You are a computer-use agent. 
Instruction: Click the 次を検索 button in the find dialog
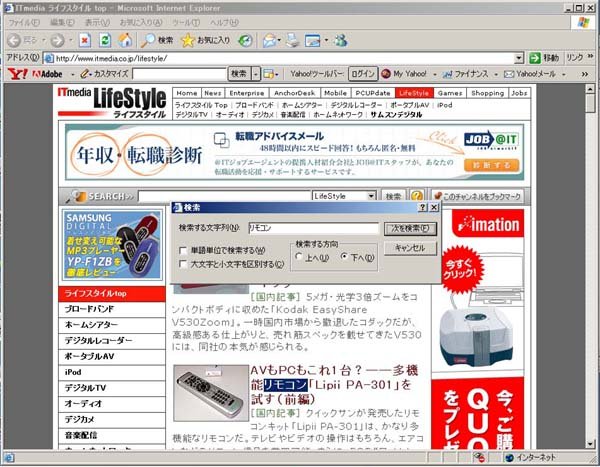pyautogui.click(x=410, y=229)
